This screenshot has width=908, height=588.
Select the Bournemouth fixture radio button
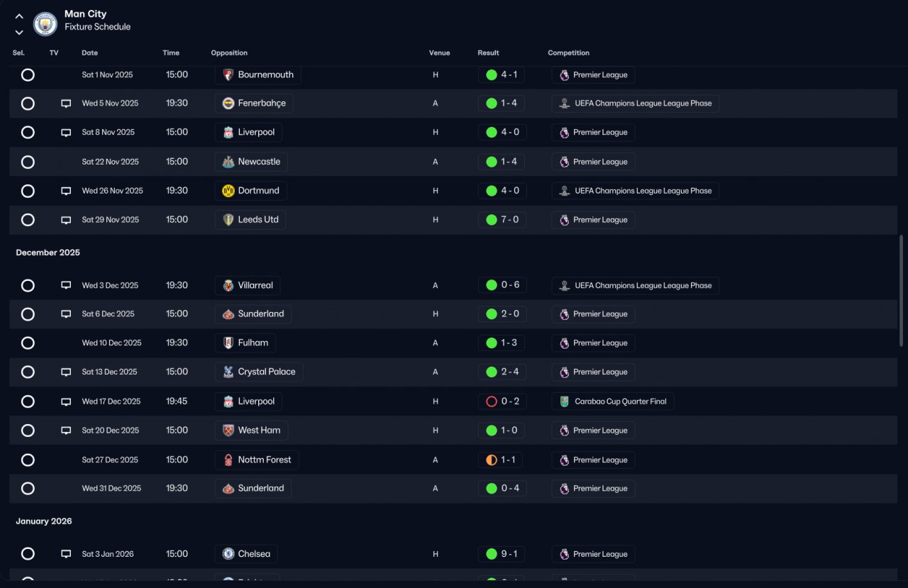(28, 74)
